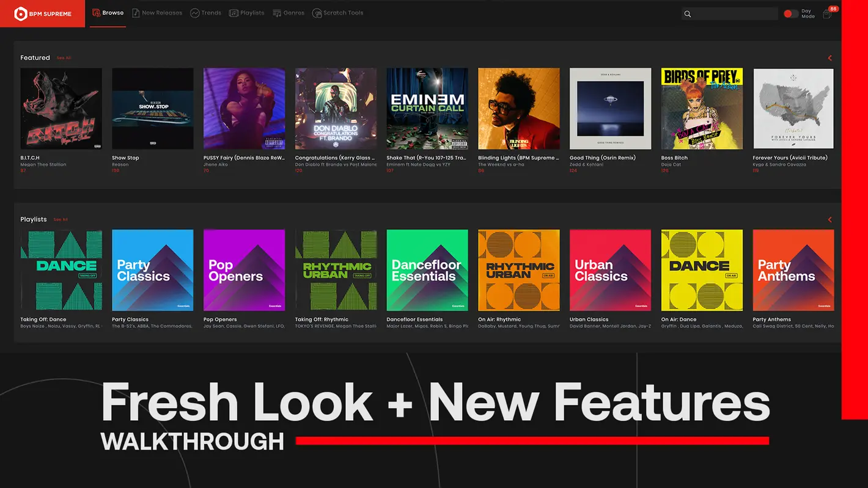This screenshot has width=868, height=488.
Task: Go to New Releases
Action: coord(157,13)
